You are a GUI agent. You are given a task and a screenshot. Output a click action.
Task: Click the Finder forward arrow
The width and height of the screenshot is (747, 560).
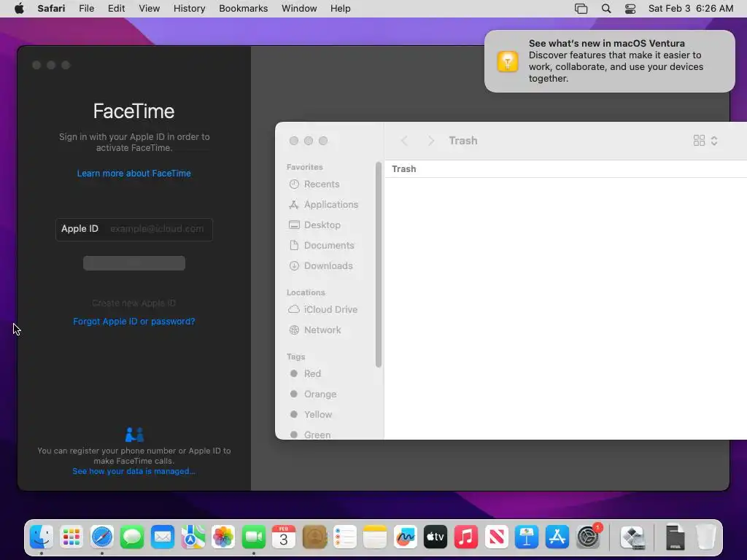click(430, 141)
